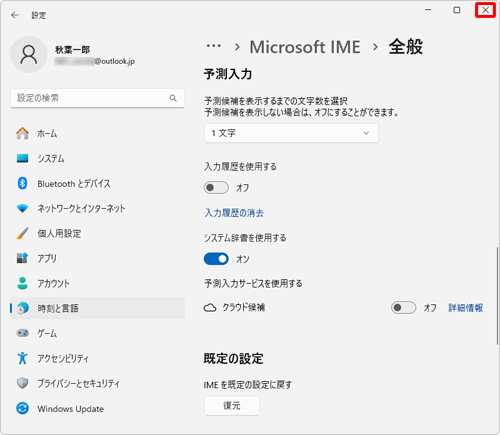
Task: Click the cloud icon beside クラウド候補
Action: tap(210, 308)
